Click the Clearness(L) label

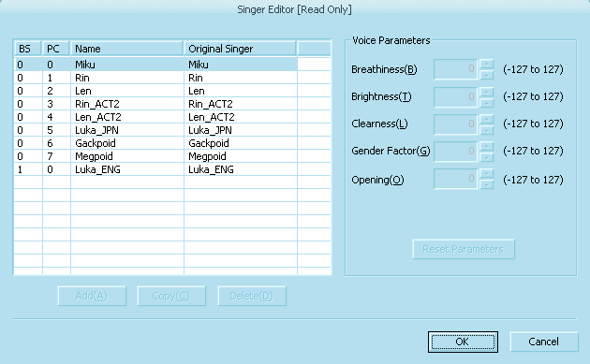click(x=379, y=124)
